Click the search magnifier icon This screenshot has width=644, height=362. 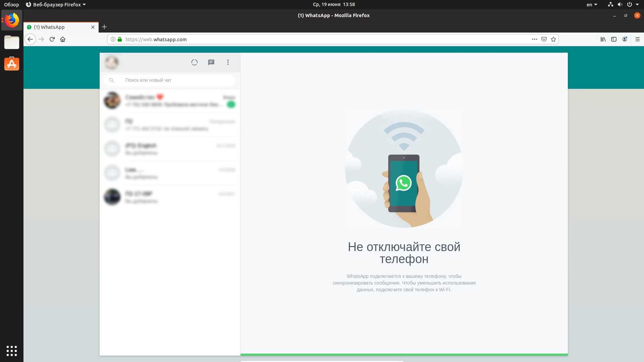[112, 80]
